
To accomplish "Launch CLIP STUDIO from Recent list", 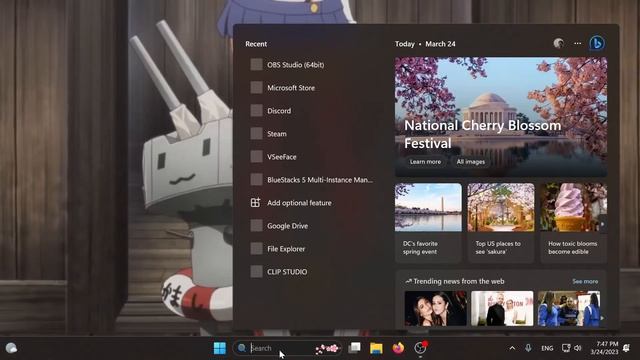I will click(x=311, y=271).
